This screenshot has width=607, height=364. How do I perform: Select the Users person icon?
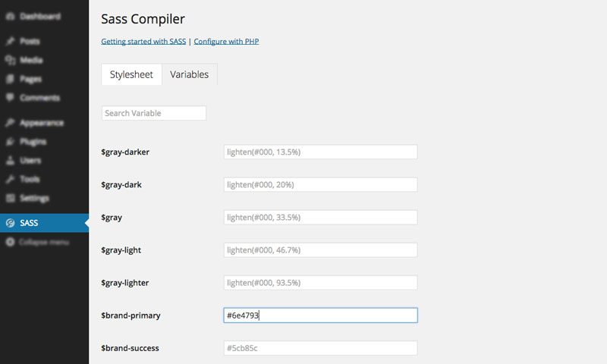pyautogui.click(x=11, y=160)
